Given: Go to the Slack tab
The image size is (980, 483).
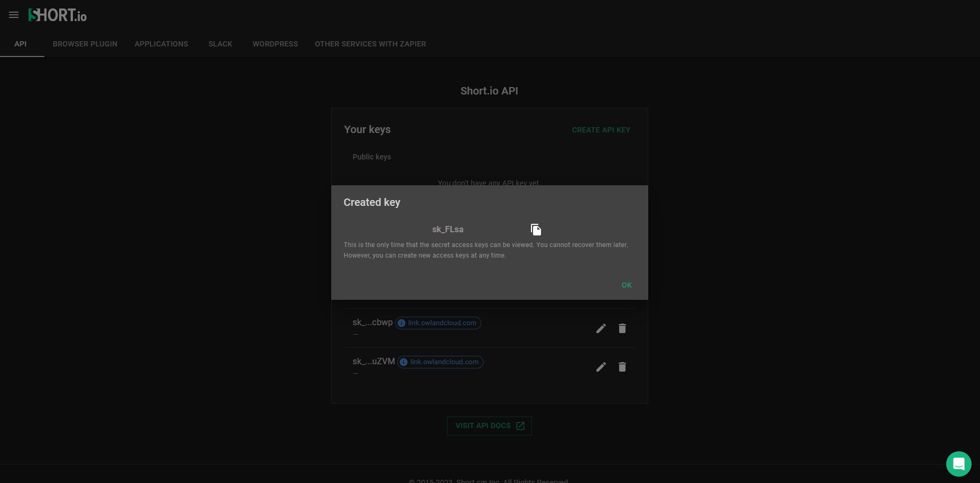Looking at the screenshot, I should (220, 44).
